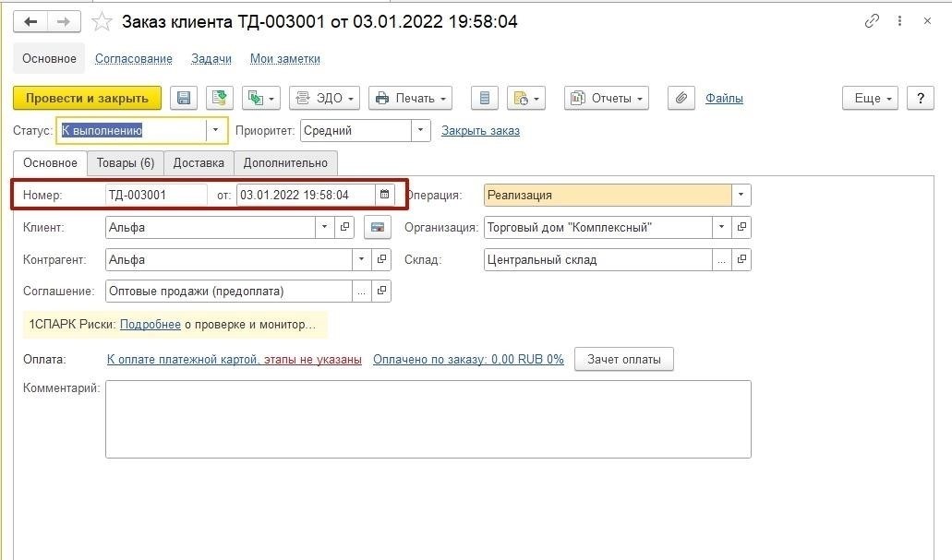Open the Контрагент record via open icon

tap(381, 259)
